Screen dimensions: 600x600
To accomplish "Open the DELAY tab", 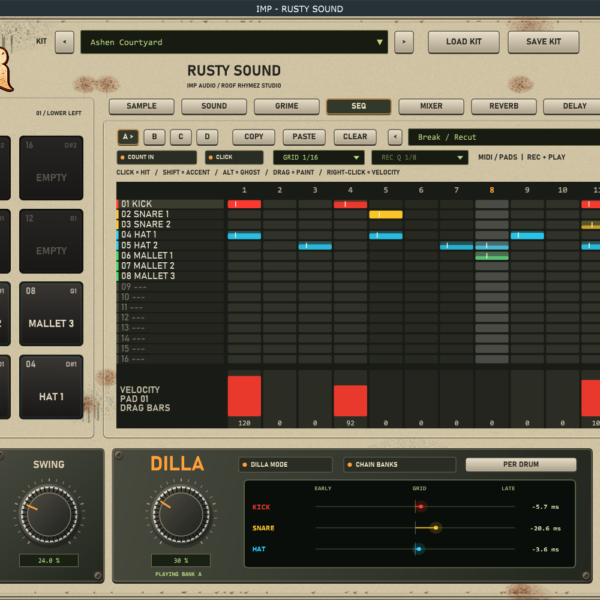I will click(573, 106).
